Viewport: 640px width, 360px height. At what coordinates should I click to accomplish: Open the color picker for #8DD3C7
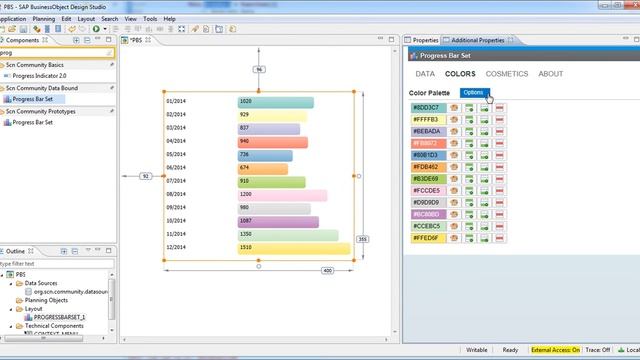point(454,108)
